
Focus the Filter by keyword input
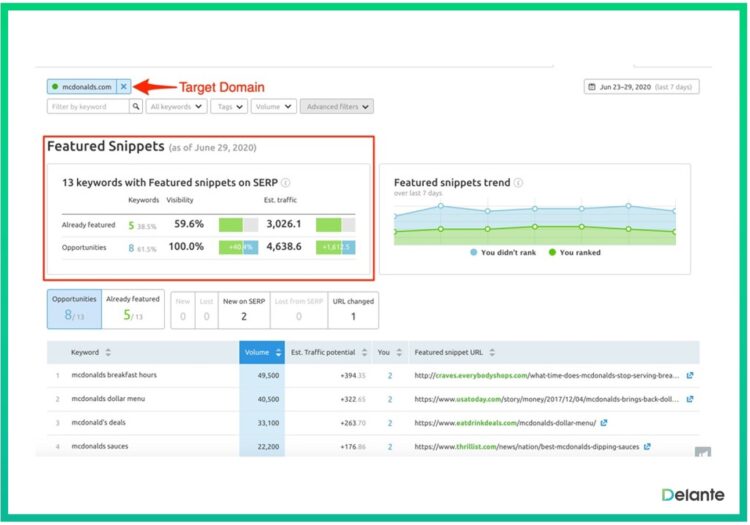(x=88, y=106)
